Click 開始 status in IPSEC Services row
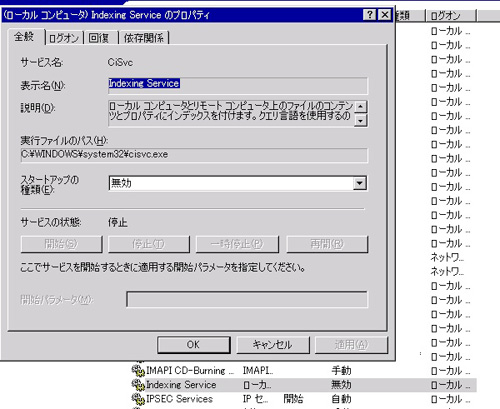The width and height of the screenshot is (500, 409). pos(293,399)
